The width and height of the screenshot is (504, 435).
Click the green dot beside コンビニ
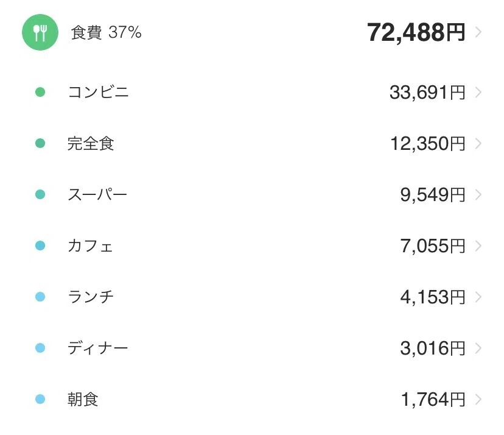40,92
